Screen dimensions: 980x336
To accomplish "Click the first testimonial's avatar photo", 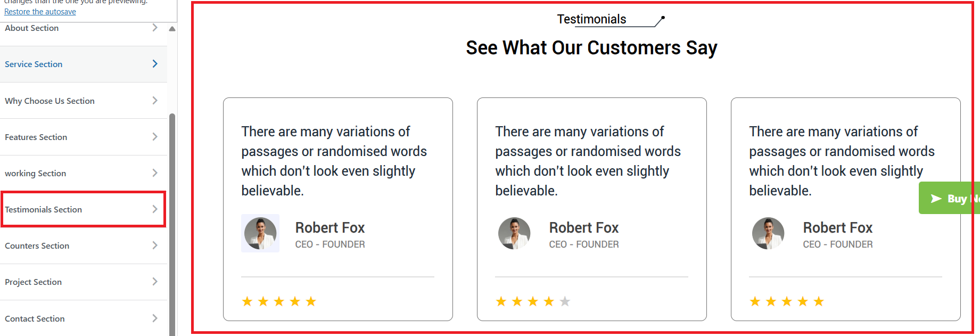I will click(260, 233).
